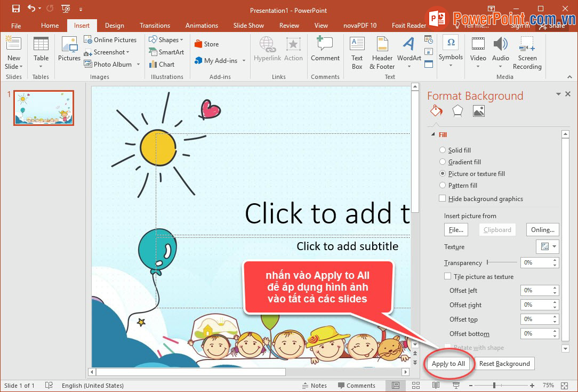Open the Effects pentagon tab in pane
This screenshot has height=392, width=578.
457,111
